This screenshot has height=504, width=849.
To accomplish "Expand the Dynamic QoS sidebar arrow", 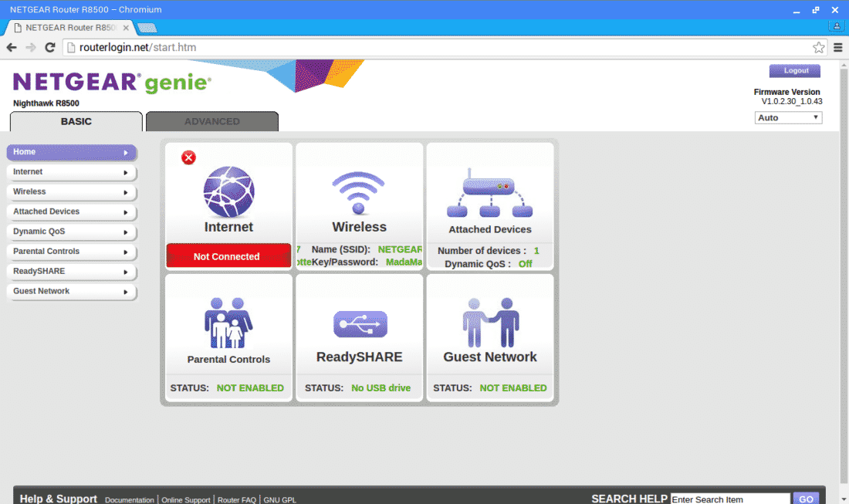I will click(126, 232).
